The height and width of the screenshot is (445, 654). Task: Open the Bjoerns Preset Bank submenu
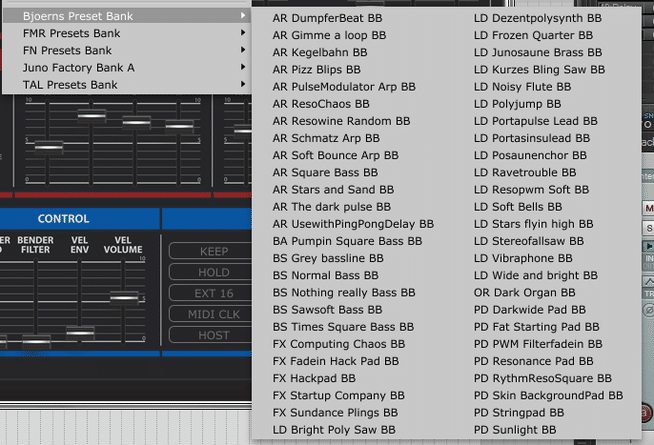click(127, 16)
